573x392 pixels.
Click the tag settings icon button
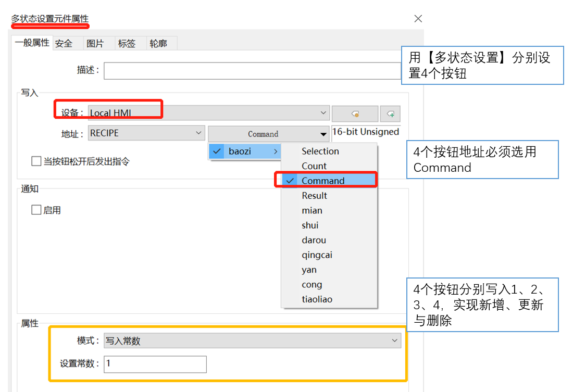355,113
